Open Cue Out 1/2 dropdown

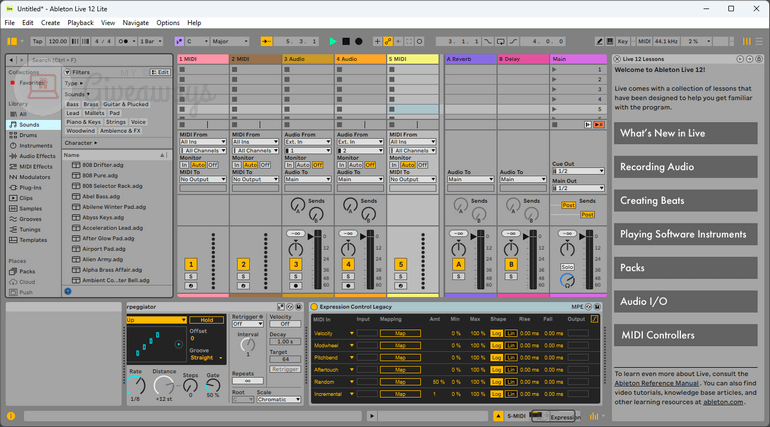[x=578, y=171]
